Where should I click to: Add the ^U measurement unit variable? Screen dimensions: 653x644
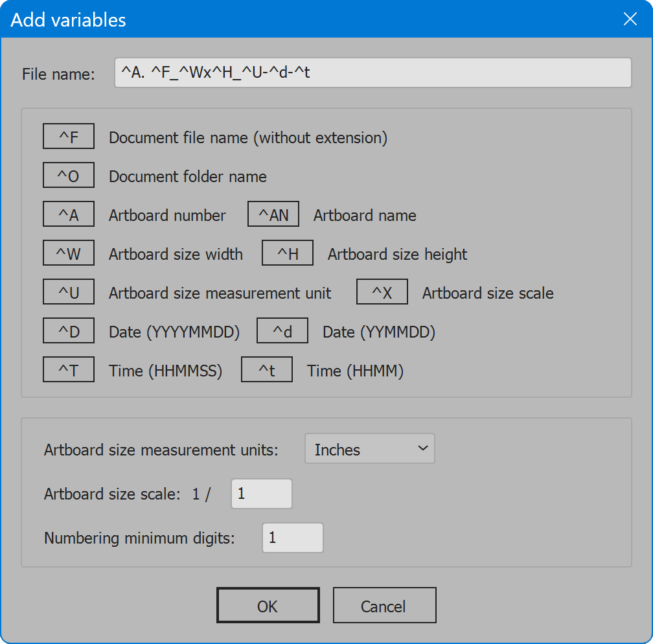[69, 293]
